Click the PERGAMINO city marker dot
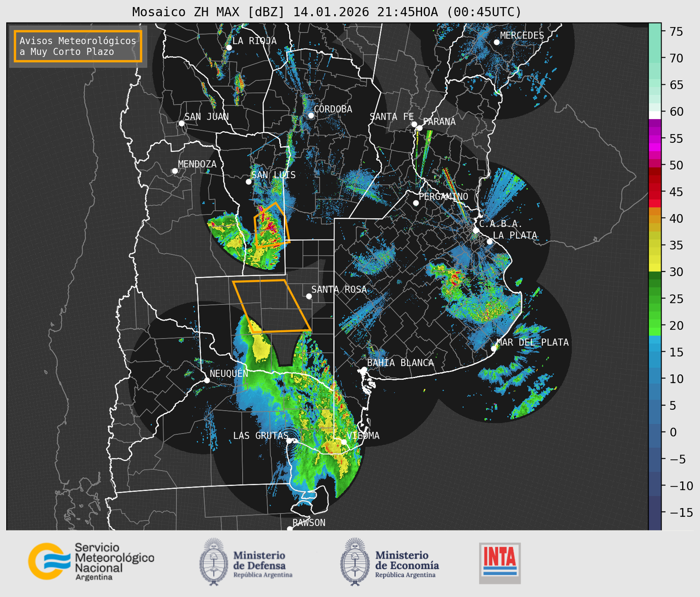The width and height of the screenshot is (700, 597). click(416, 203)
